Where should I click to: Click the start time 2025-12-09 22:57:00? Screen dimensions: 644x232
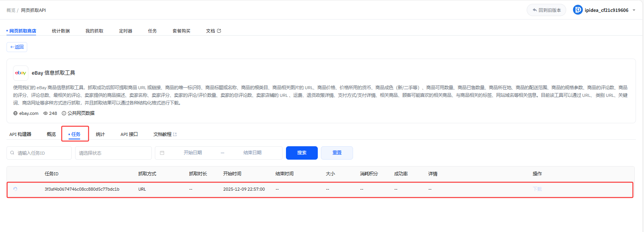244,189
